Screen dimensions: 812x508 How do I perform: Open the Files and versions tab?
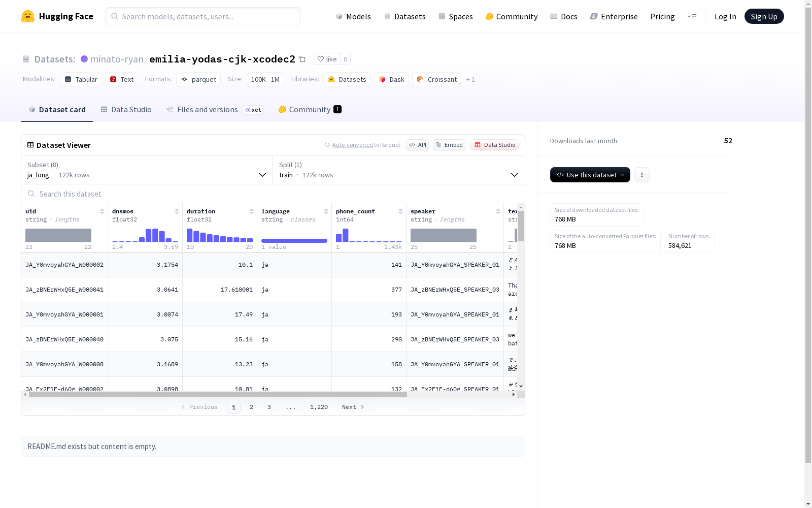pyautogui.click(x=215, y=110)
